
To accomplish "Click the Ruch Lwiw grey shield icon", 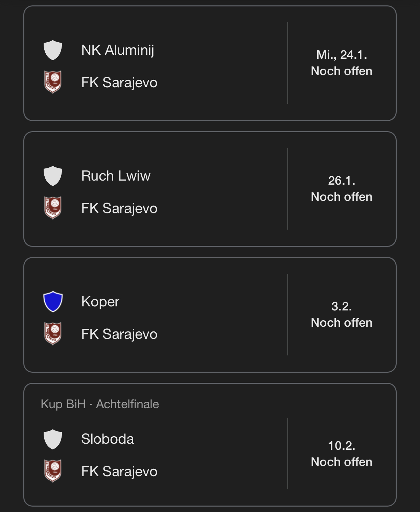I will (x=53, y=176).
